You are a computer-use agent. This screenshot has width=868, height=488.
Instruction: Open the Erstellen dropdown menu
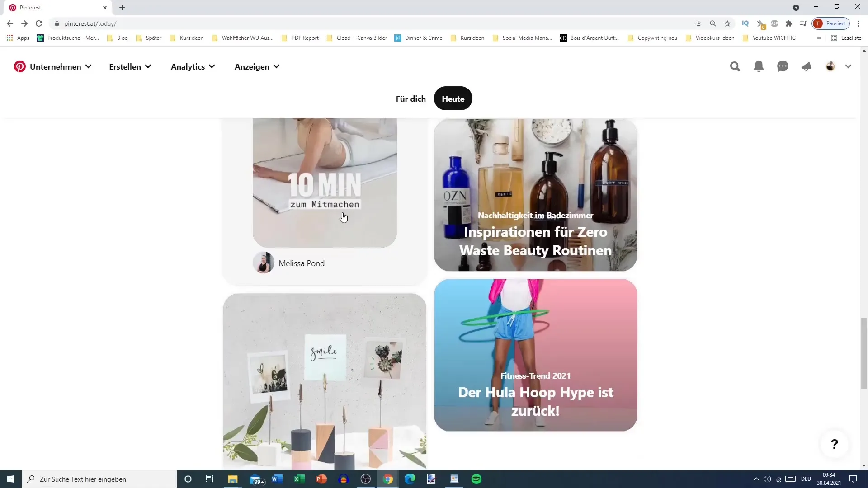[130, 67]
